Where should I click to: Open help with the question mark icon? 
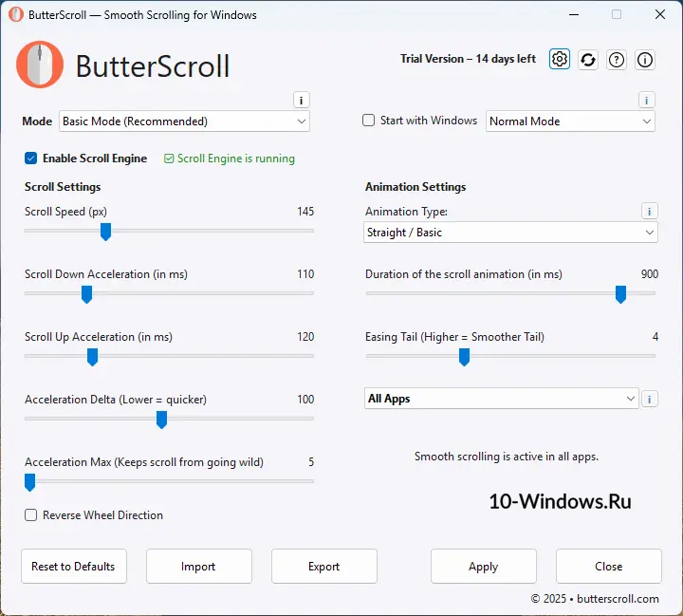point(617,60)
